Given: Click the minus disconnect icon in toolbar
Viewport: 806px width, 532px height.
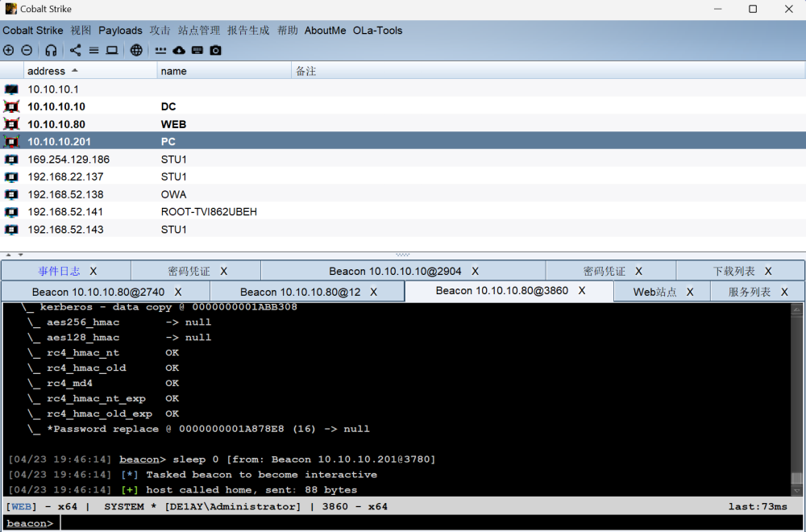Looking at the screenshot, I should (x=27, y=50).
